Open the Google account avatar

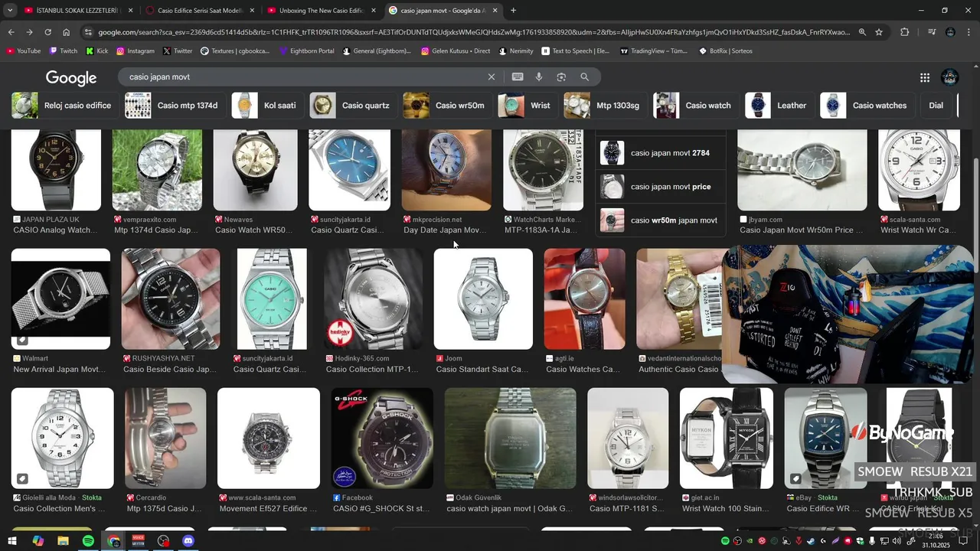point(950,77)
